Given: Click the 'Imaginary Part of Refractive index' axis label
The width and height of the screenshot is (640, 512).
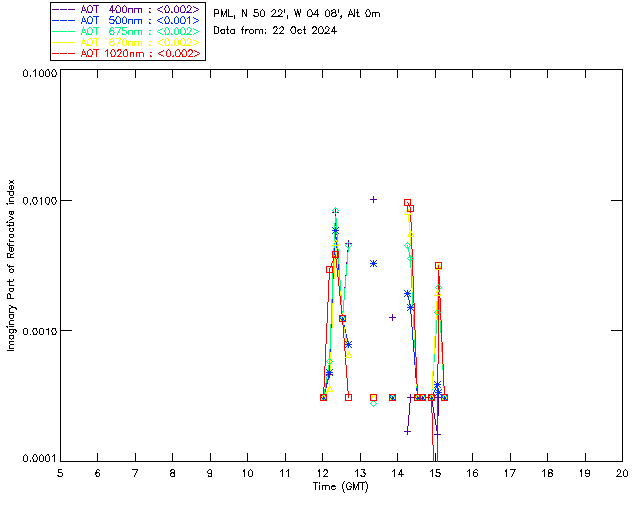Looking at the screenshot, I should tap(11, 265).
